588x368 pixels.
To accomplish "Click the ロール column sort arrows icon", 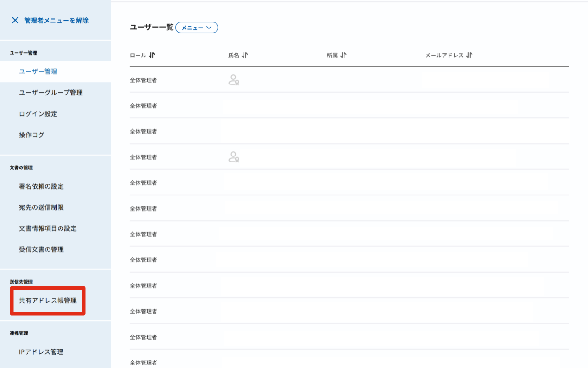I will tap(152, 56).
